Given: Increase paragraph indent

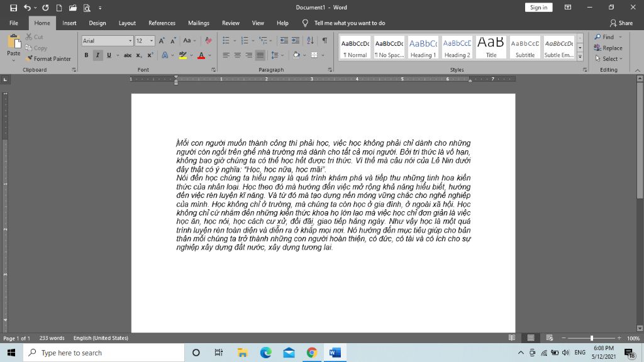Looking at the screenshot, I should (x=296, y=41).
